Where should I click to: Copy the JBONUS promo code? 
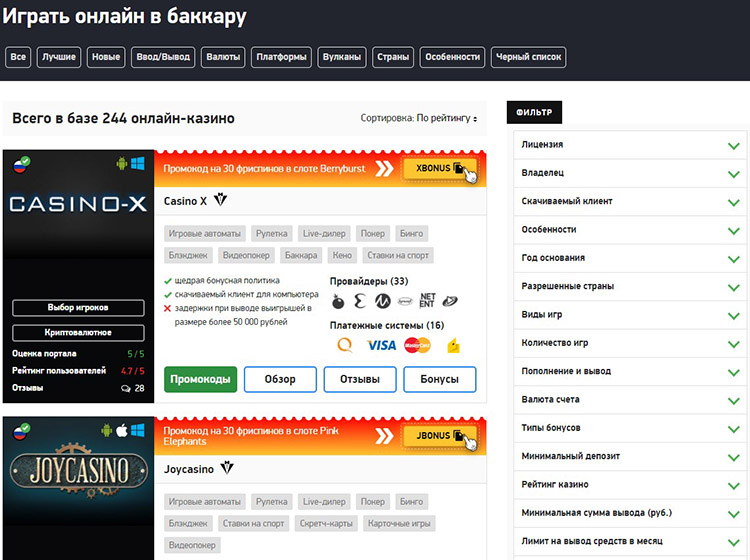click(x=440, y=436)
